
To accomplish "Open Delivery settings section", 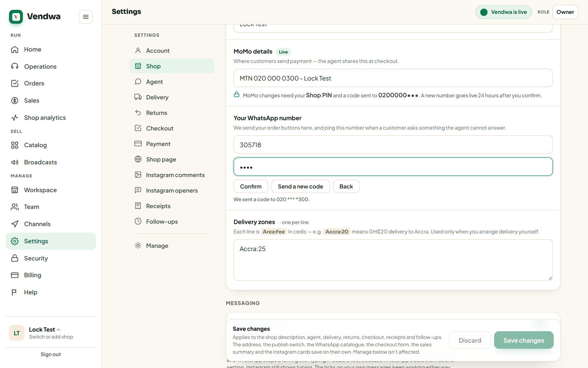I will pos(172,97).
